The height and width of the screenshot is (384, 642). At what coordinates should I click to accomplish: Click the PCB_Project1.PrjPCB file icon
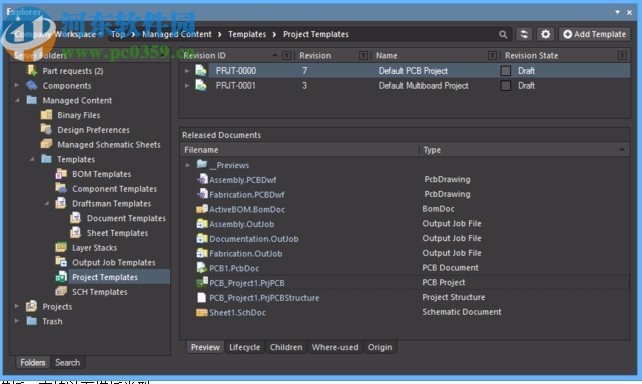pyautogui.click(x=202, y=282)
